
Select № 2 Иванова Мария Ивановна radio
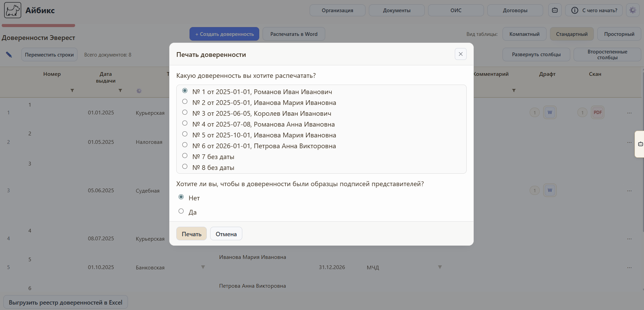[185, 102]
